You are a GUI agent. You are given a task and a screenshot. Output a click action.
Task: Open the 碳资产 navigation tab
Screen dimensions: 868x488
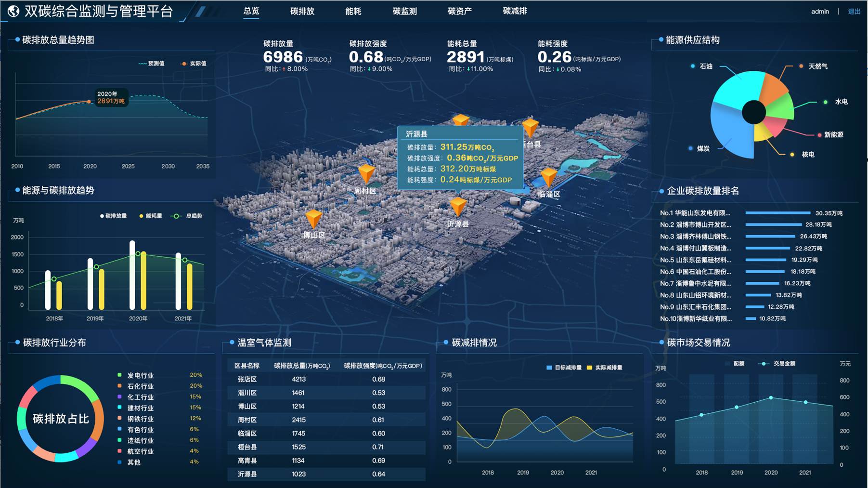pyautogui.click(x=459, y=11)
